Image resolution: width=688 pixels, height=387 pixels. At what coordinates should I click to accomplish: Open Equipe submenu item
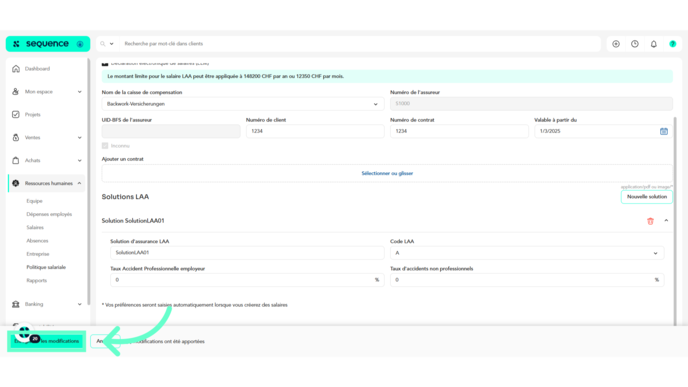(34, 201)
